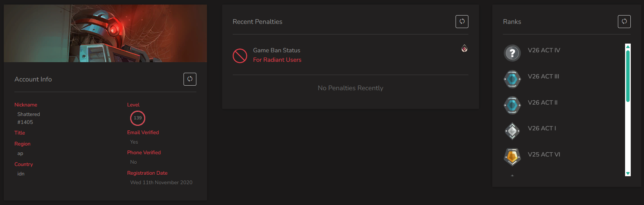Select the unranked V26 ACT IV icon
Viewport: 644px width, 205px height.
tap(512, 53)
